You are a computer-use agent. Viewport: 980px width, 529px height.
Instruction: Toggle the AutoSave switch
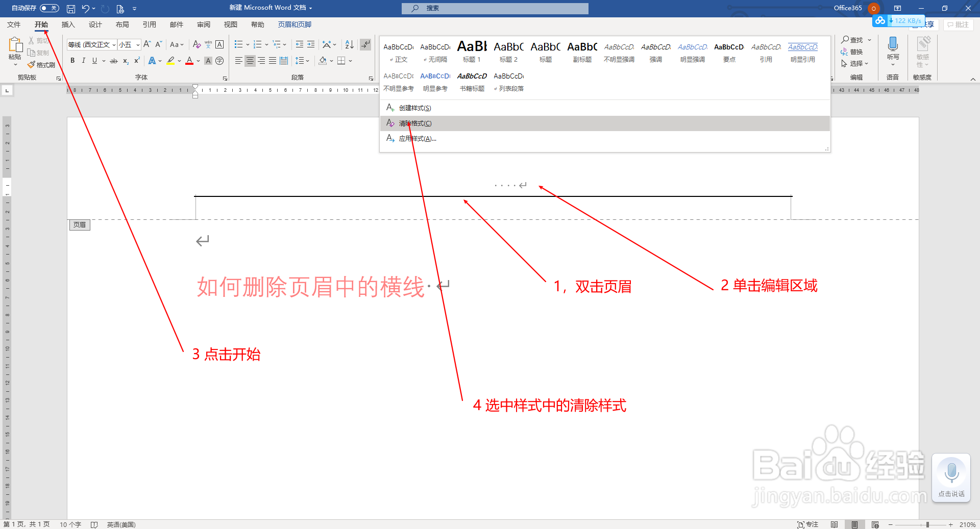click(50, 8)
